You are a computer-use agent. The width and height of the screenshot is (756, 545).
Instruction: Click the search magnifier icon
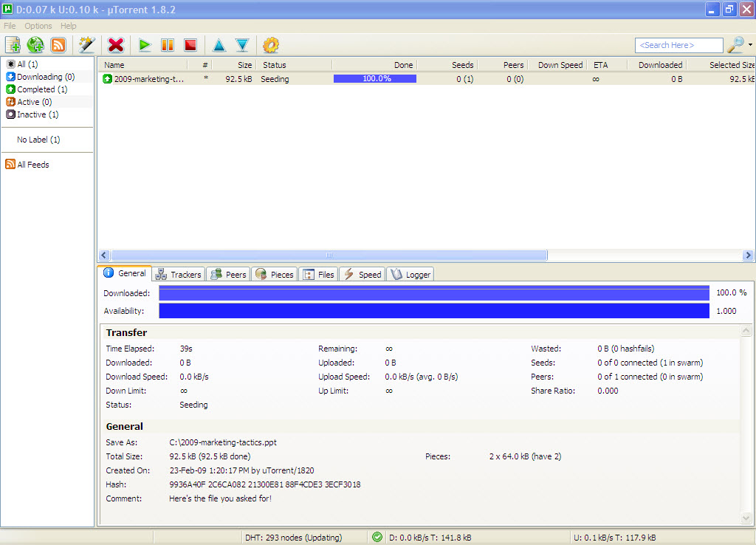[x=735, y=45]
